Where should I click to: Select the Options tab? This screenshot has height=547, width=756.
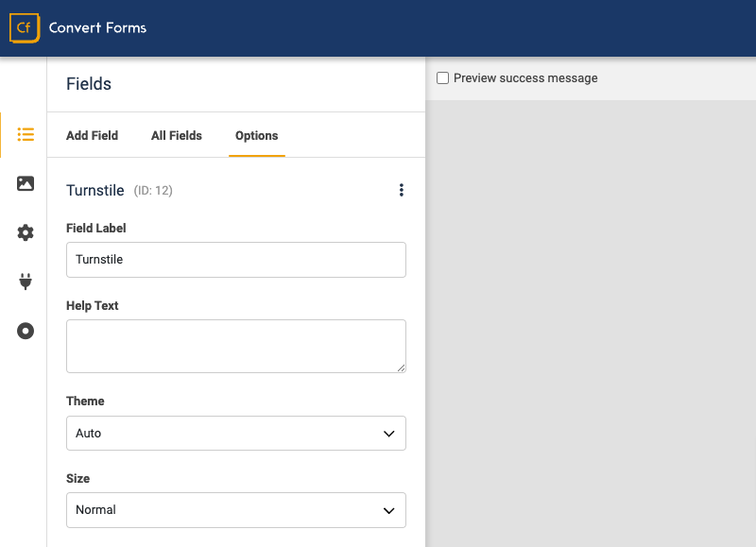pos(256,135)
